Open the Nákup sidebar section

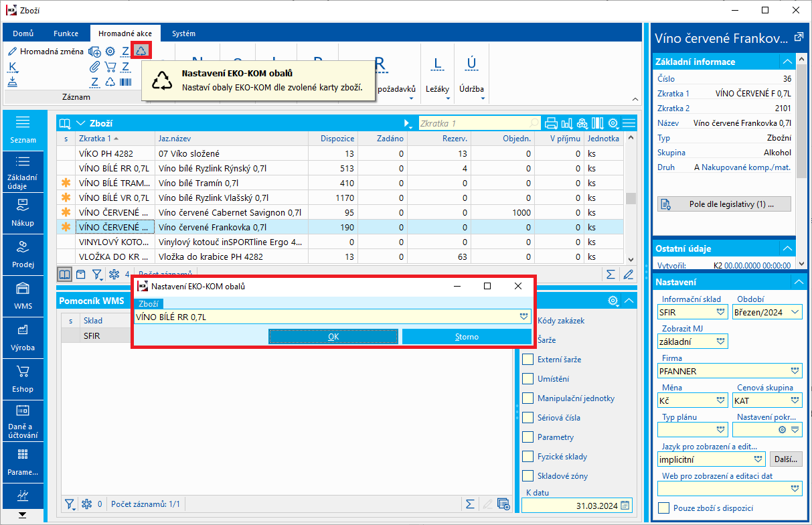[23, 212]
